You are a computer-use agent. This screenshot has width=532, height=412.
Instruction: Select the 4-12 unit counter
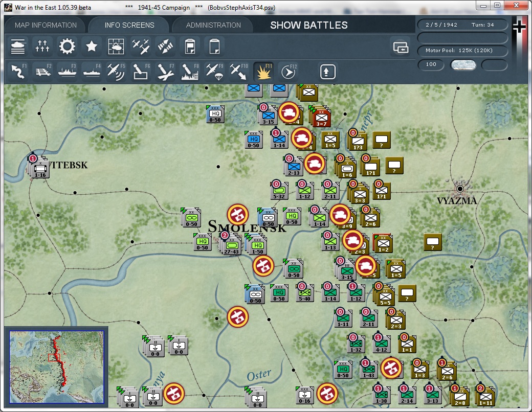tap(381, 344)
